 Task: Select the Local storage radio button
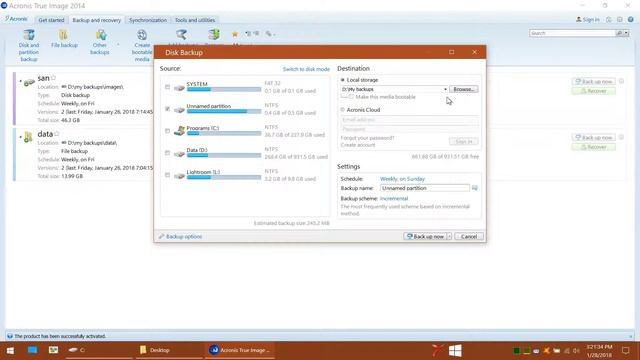(343, 80)
